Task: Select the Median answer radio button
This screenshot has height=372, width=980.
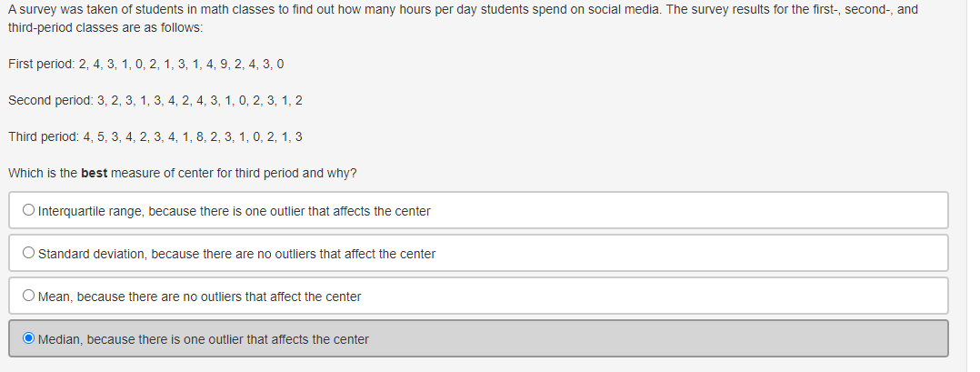Action: [x=28, y=338]
